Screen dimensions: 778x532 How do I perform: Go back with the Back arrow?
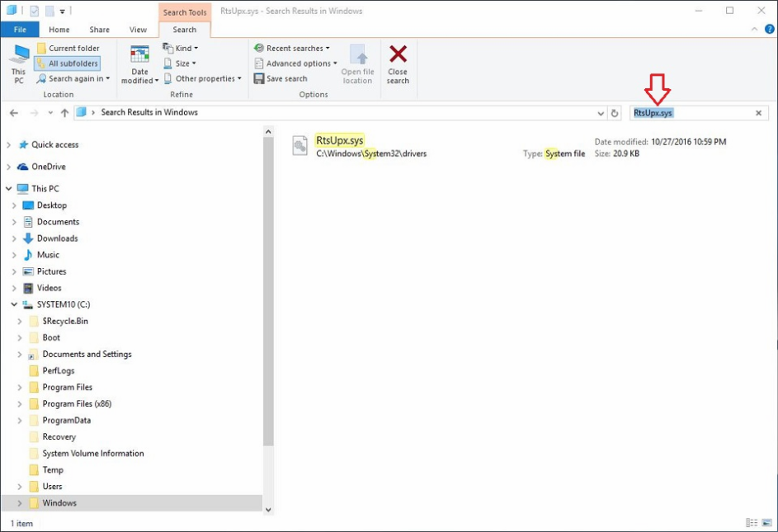(x=14, y=113)
